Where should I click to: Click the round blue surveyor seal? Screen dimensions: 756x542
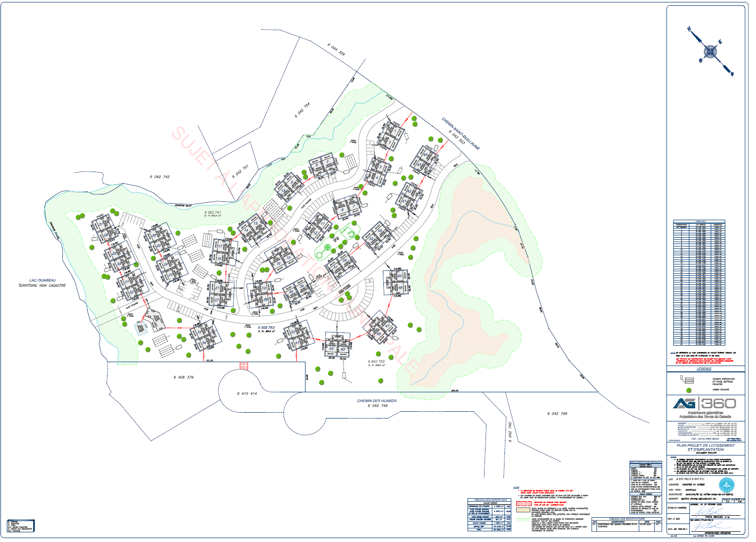[x=727, y=484]
